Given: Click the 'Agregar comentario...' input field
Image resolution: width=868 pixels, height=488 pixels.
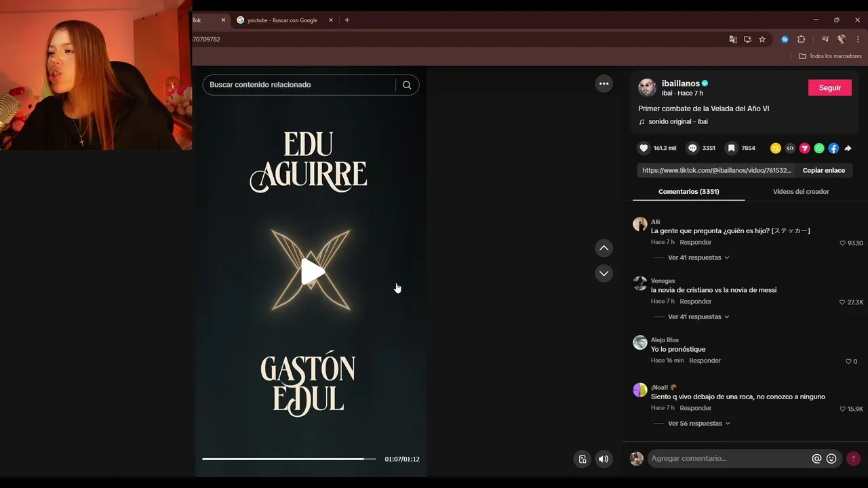Looking at the screenshot, I should coord(729,459).
